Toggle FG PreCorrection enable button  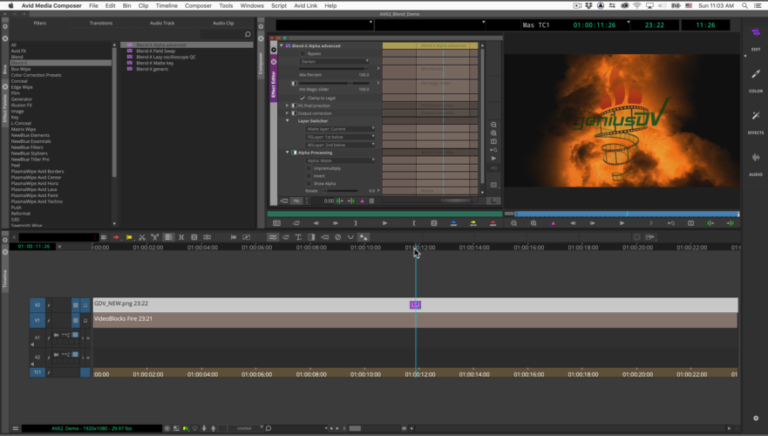(x=294, y=106)
